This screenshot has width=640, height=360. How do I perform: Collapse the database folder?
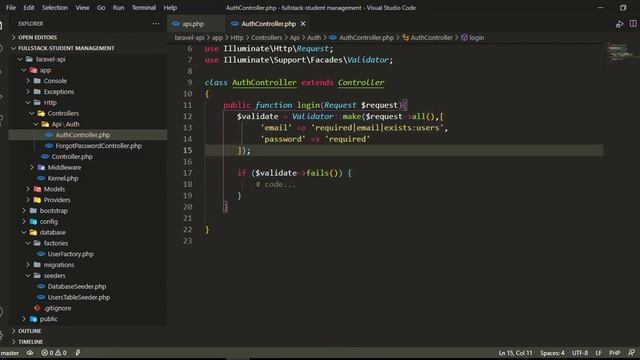[x=52, y=232]
